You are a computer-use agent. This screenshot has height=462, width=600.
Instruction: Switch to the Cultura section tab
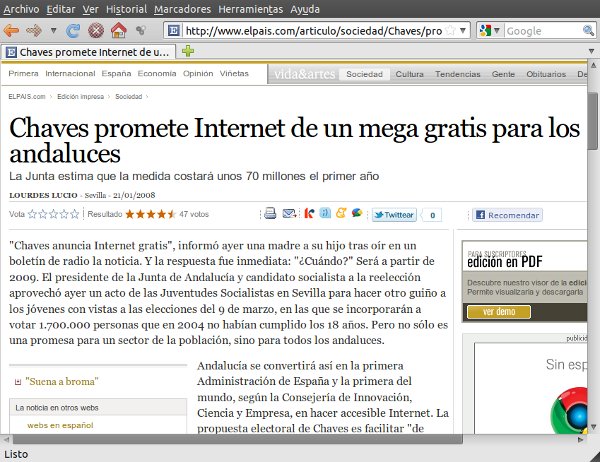(409, 74)
